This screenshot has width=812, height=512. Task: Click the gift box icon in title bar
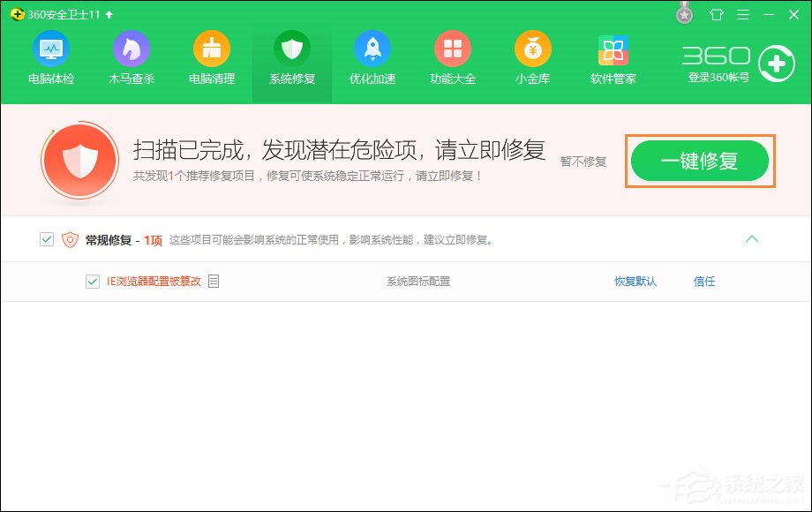pos(716,14)
